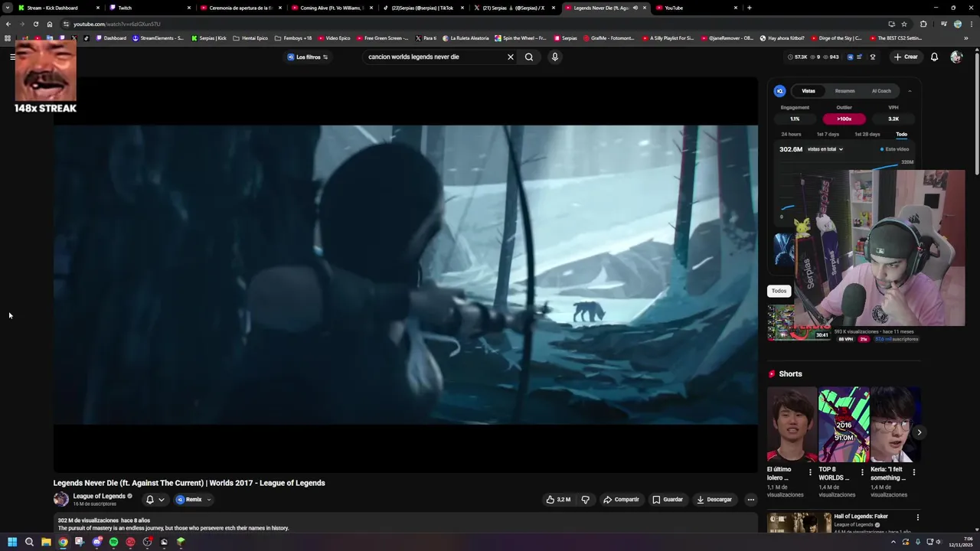Viewport: 980px width, 551px height.
Task: Click the >100x Outlier pill
Action: [x=844, y=119]
